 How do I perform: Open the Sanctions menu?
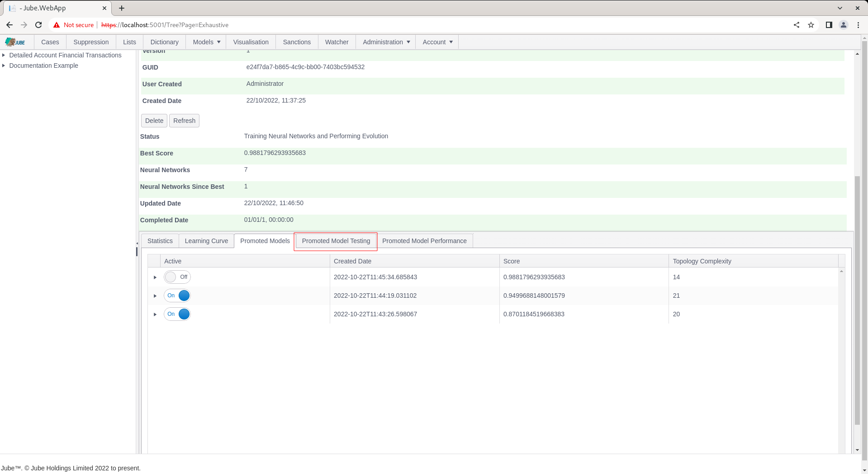tap(297, 42)
